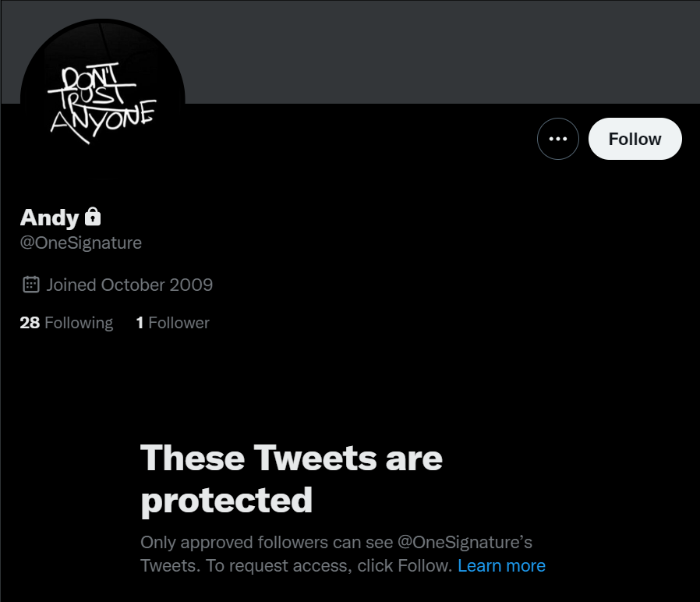Click the Joined October 2009 text
The image size is (700, 602).
coord(129,285)
